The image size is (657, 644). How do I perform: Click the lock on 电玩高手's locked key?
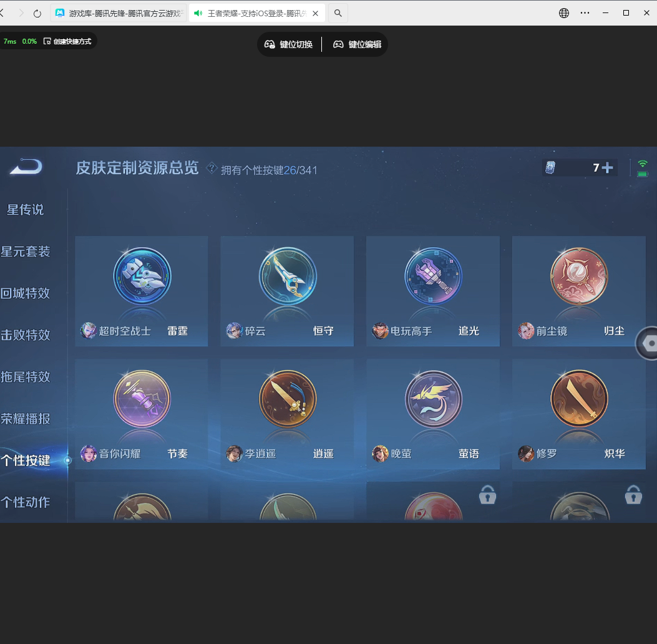coord(487,494)
